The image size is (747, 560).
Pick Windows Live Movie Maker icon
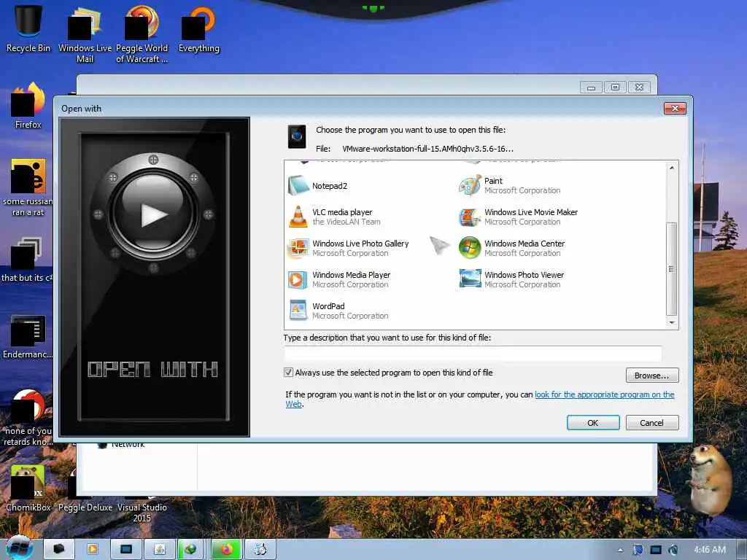pos(470,217)
